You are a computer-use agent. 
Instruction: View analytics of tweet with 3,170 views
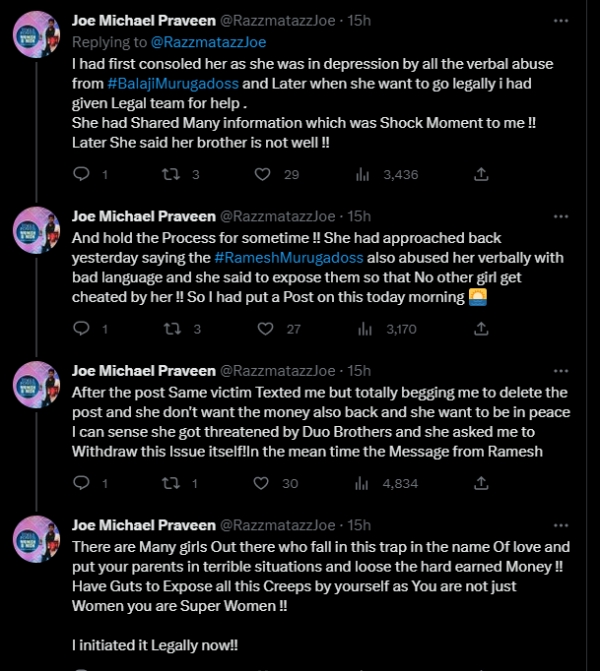click(x=362, y=328)
